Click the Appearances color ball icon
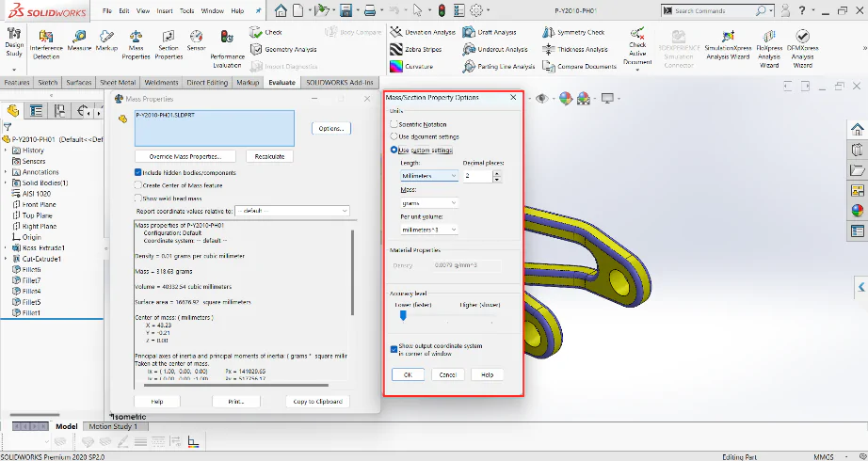The image size is (868, 461). point(858,211)
